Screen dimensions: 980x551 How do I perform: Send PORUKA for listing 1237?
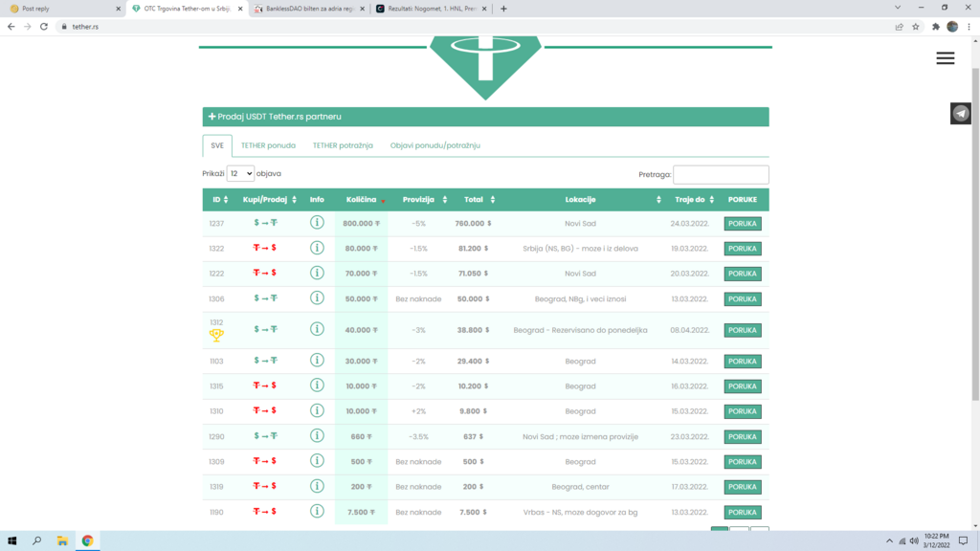[x=743, y=223]
